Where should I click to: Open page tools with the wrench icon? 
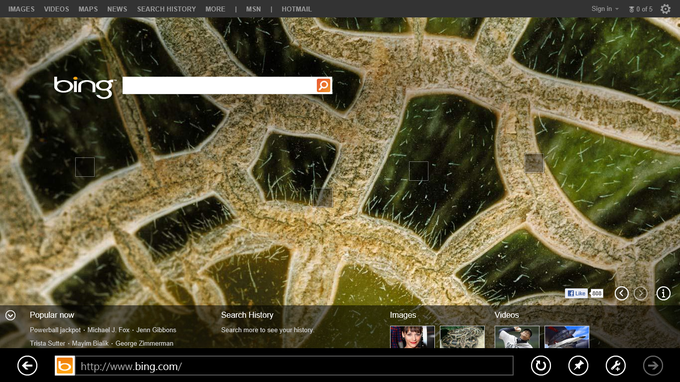[x=615, y=366]
